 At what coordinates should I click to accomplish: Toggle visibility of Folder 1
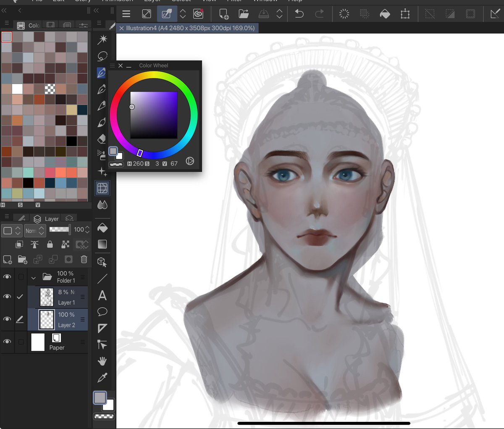click(x=7, y=277)
